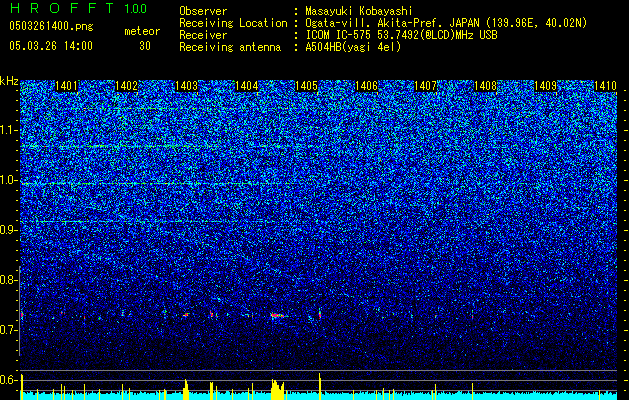
Task: Click the 1406 time marker
Action: [x=366, y=86]
